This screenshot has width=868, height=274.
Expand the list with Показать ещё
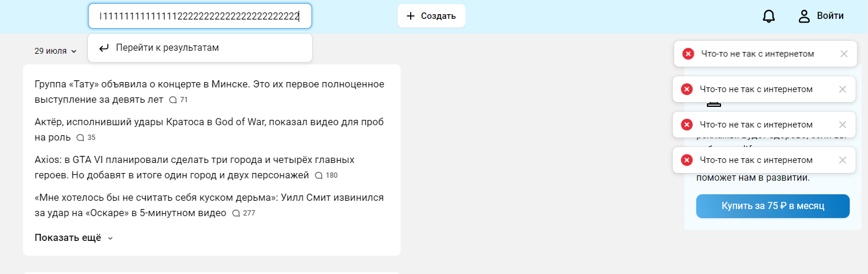click(73, 237)
